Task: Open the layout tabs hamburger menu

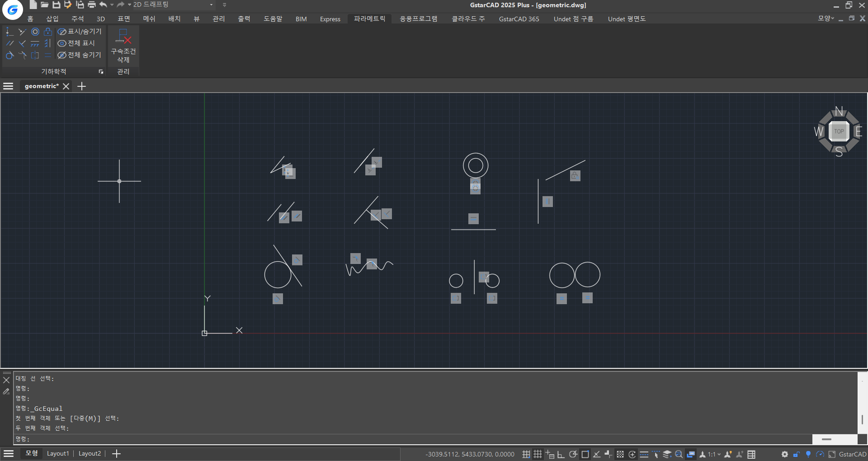Action: [x=8, y=453]
